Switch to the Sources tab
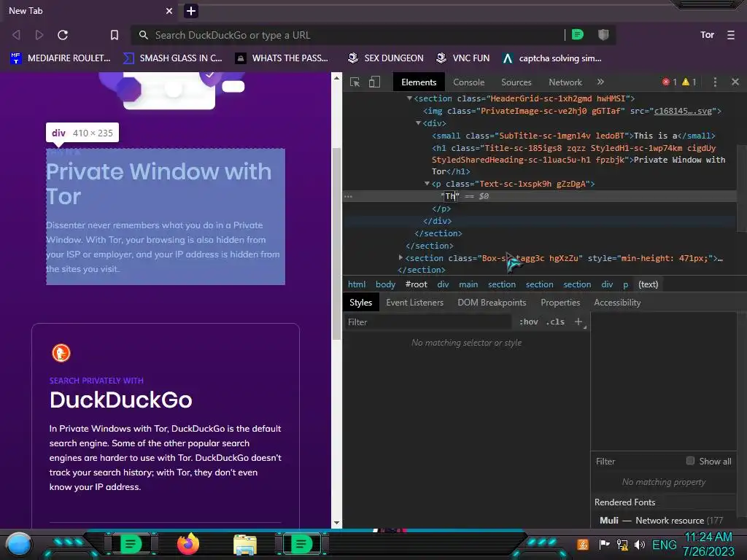747x560 pixels. 516,82
